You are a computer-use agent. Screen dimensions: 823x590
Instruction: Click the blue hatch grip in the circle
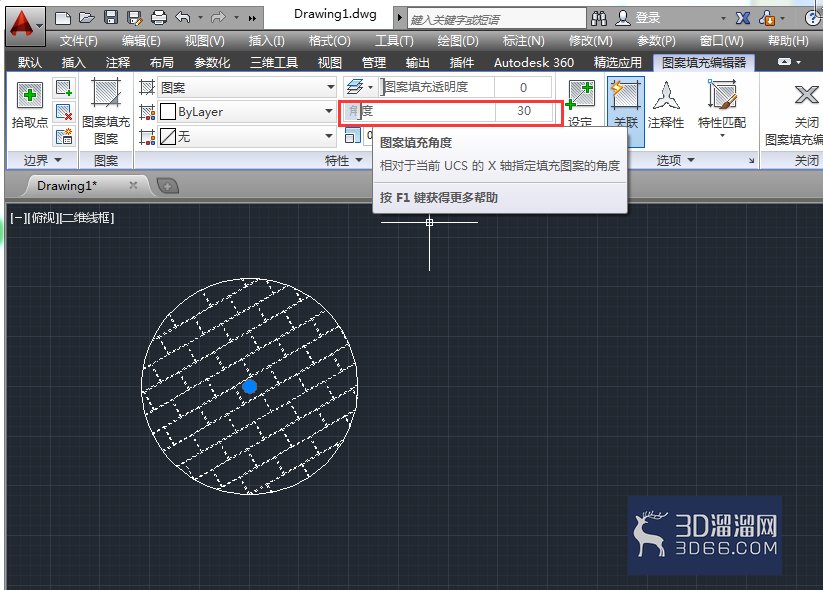pyautogui.click(x=249, y=386)
